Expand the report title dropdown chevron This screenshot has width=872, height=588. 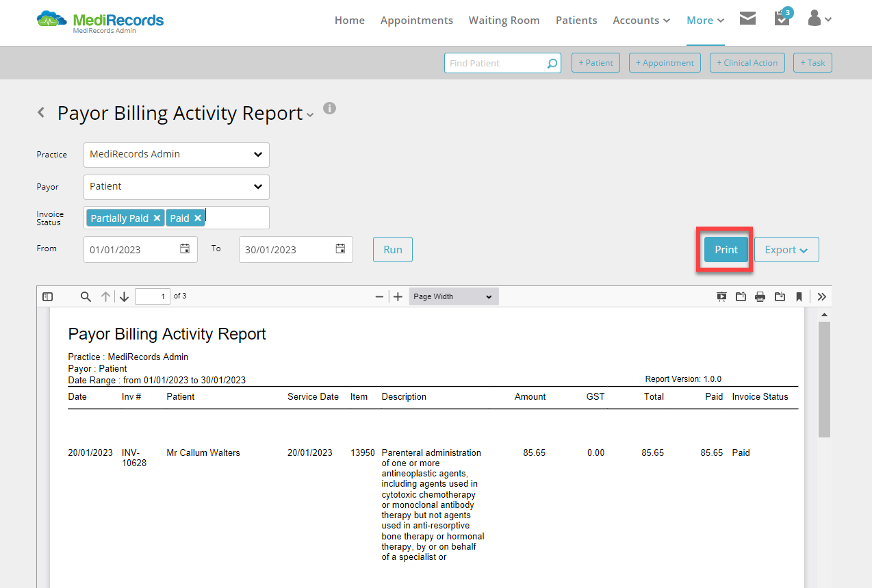pyautogui.click(x=310, y=115)
